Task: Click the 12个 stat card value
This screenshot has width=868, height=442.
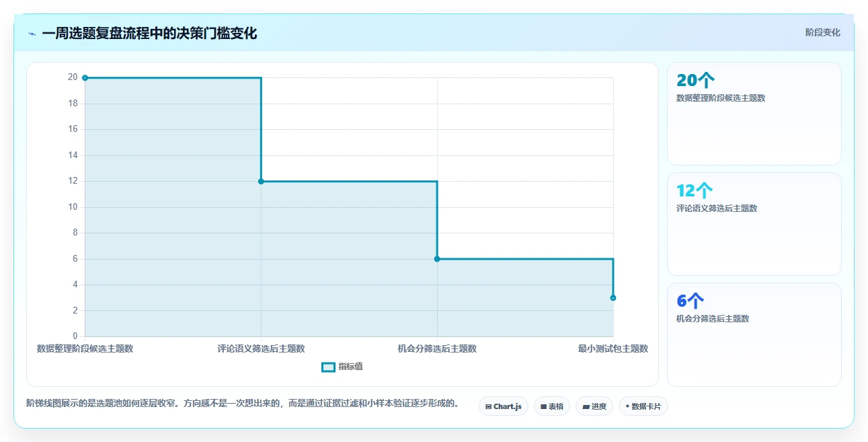Action: click(695, 191)
